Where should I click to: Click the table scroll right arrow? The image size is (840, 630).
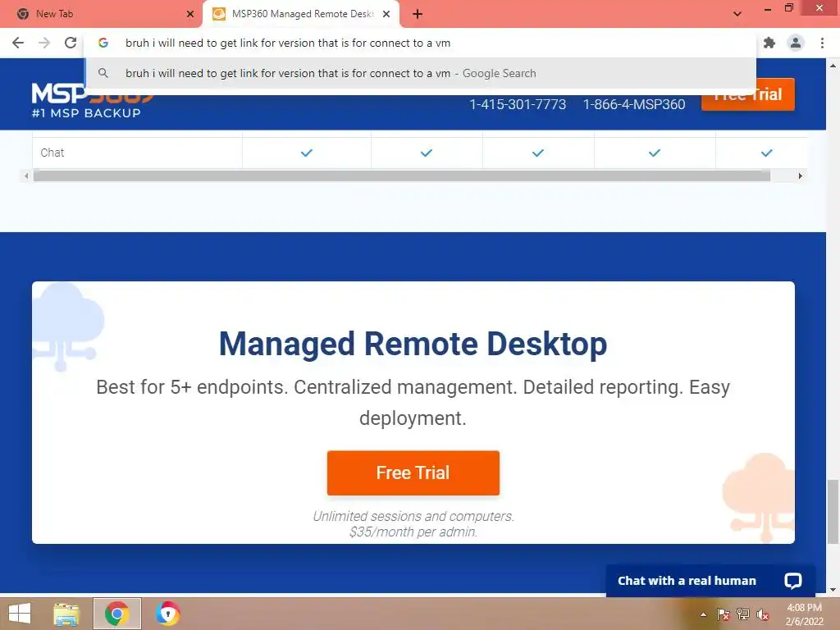pyautogui.click(x=801, y=176)
